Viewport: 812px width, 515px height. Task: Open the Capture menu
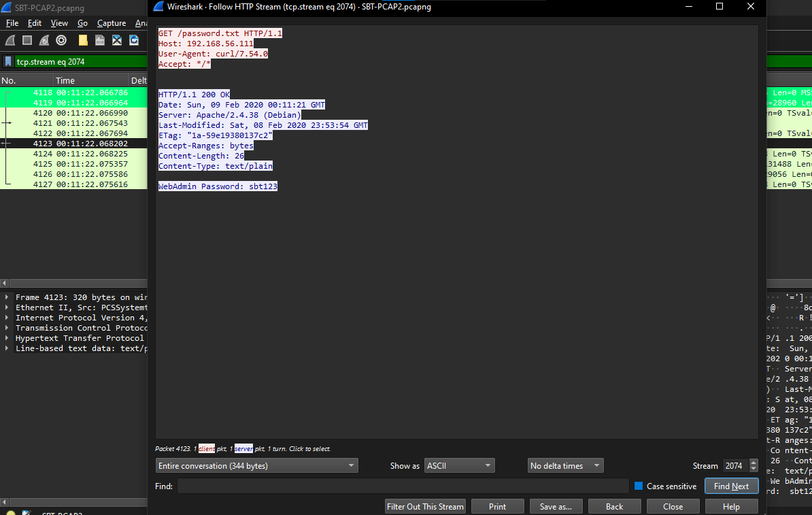[112, 23]
